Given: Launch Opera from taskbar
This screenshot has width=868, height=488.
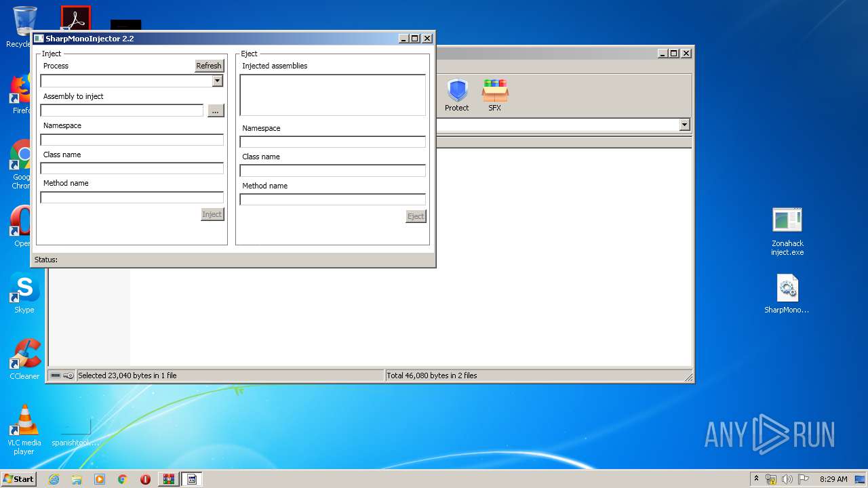Looking at the screenshot, I should [x=145, y=479].
